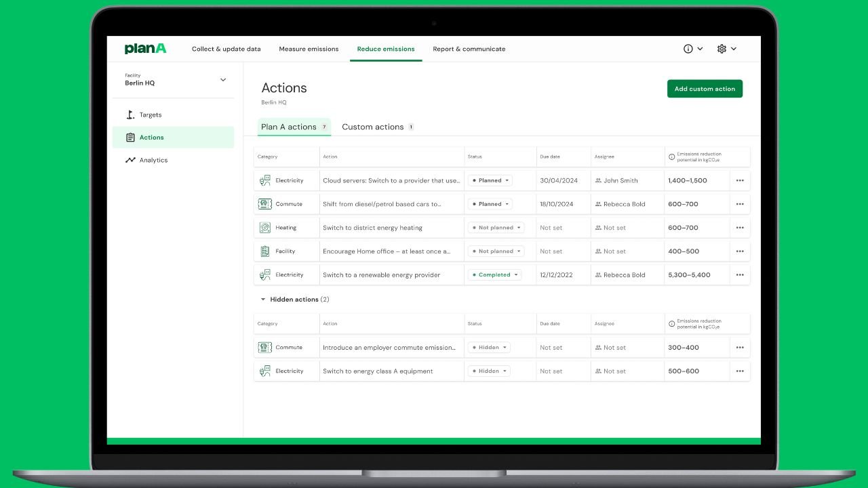Open Planned status dropdown for Cloud servers

(x=490, y=181)
